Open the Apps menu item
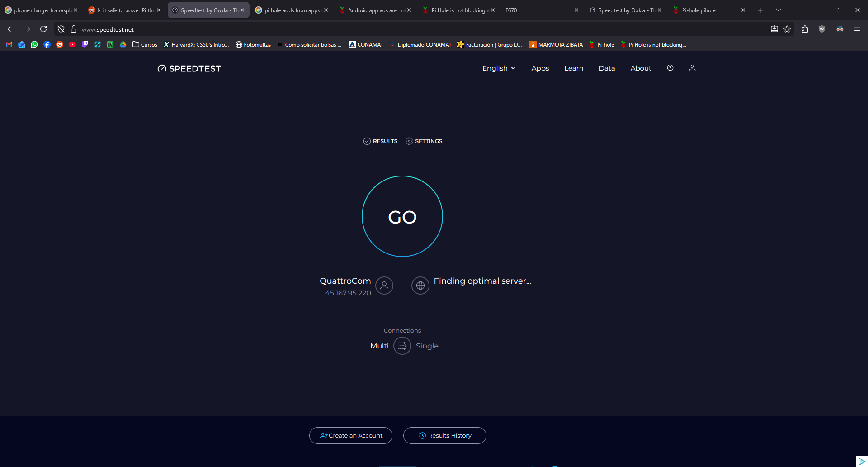Viewport: 868px width, 467px height. (x=540, y=68)
